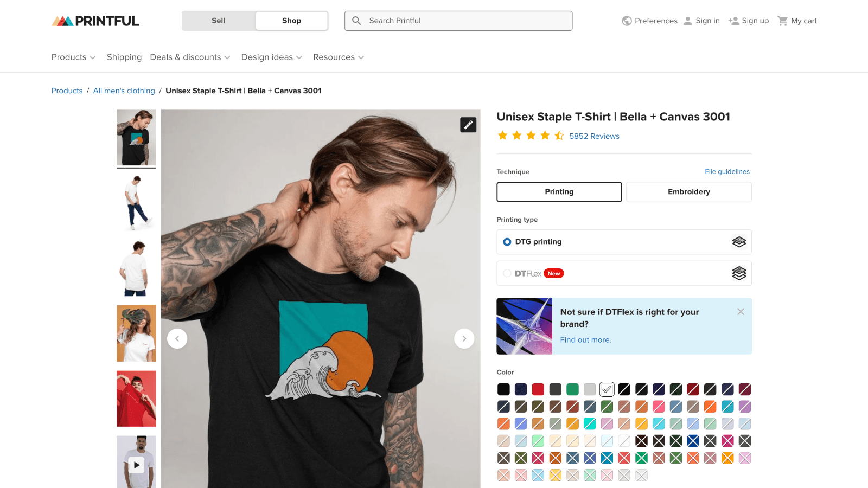Select the DTFlex radio option
The image size is (868, 488).
click(x=507, y=273)
